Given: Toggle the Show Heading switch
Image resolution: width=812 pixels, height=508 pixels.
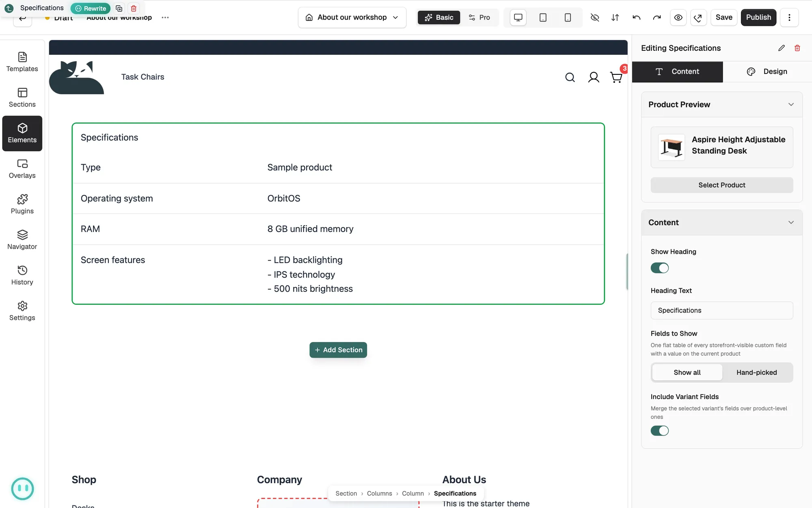Looking at the screenshot, I should (660, 268).
